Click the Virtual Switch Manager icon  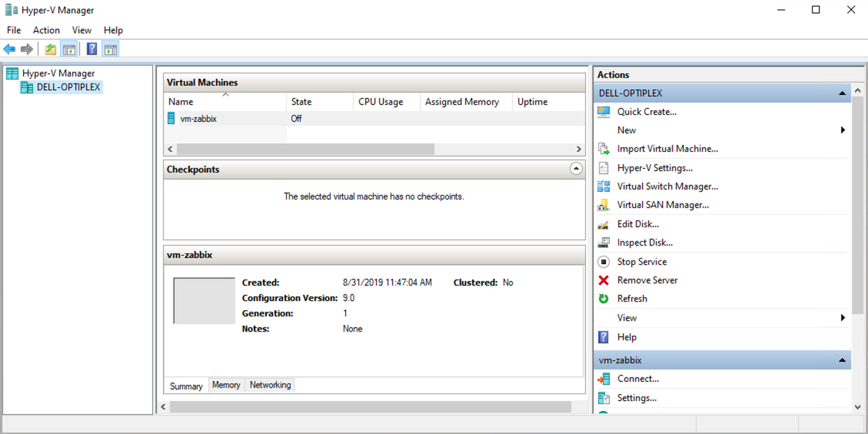tap(605, 187)
